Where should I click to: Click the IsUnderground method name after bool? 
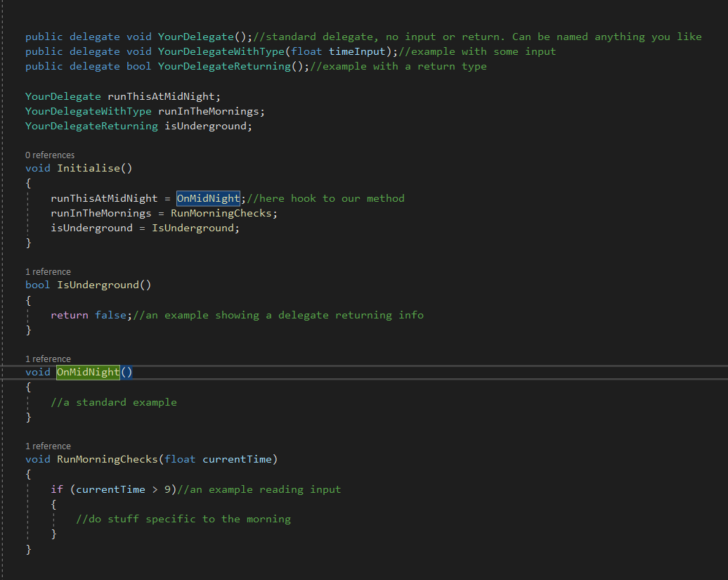pos(98,285)
